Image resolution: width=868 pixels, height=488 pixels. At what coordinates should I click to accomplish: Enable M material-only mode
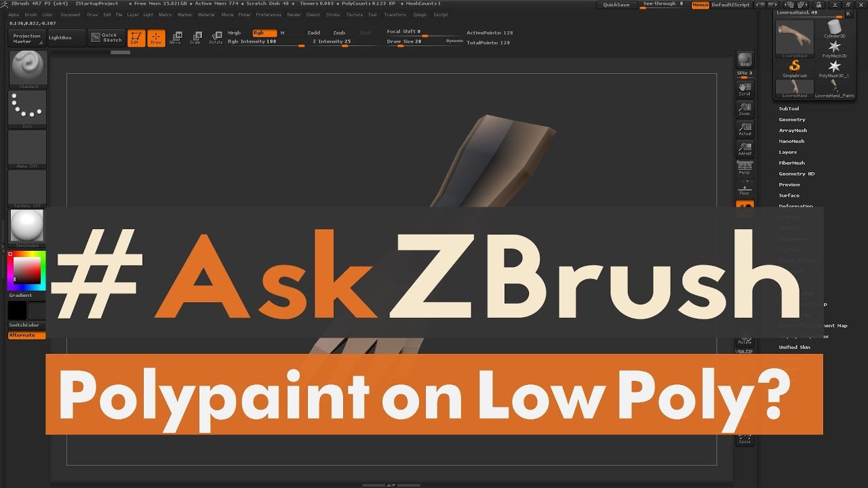point(283,33)
